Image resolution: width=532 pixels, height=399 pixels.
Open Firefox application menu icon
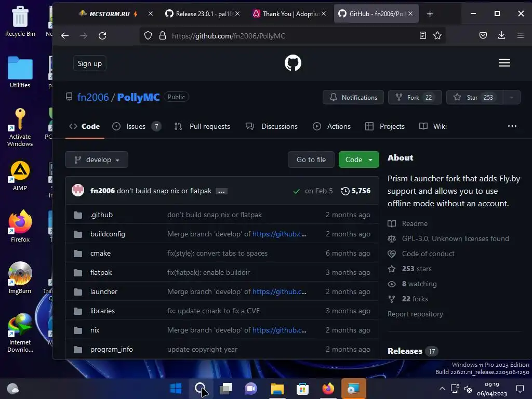[521, 35]
